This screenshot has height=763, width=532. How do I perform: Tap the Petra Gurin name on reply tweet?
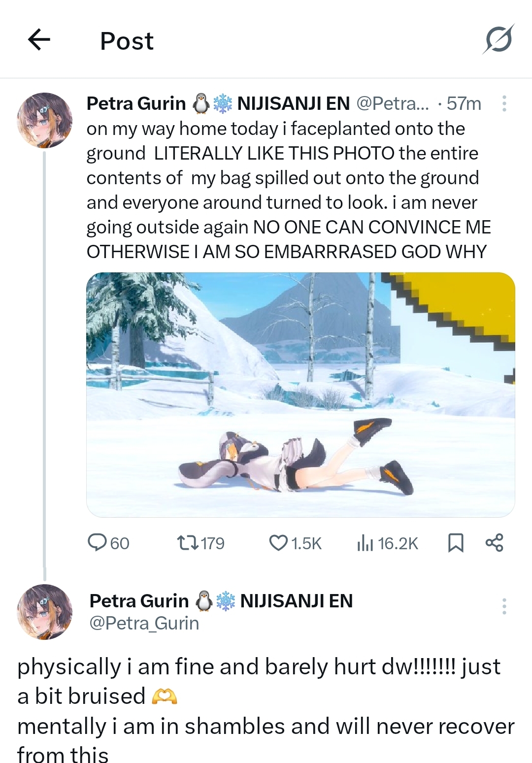tap(139, 601)
